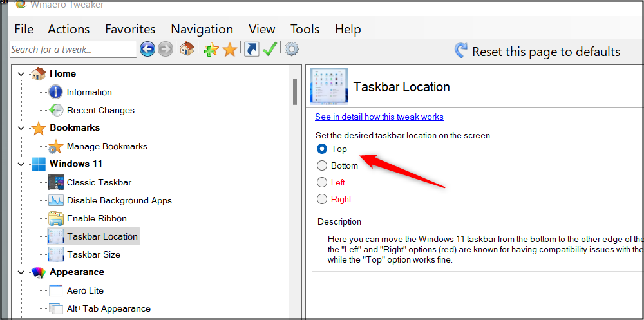Click the Reset page blue arrow icon
The width and height of the screenshot is (644, 320).
coord(461,50)
